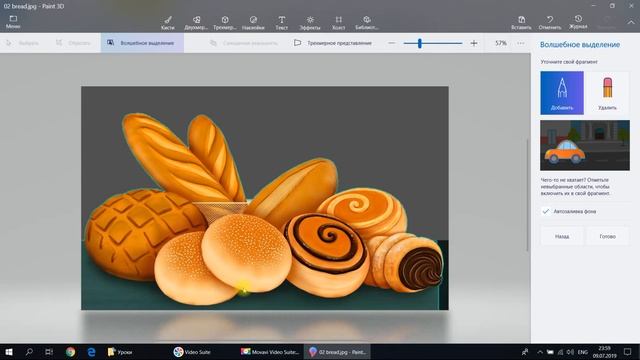
Task: Click the Paint 3D taskbar item
Action: (337, 352)
